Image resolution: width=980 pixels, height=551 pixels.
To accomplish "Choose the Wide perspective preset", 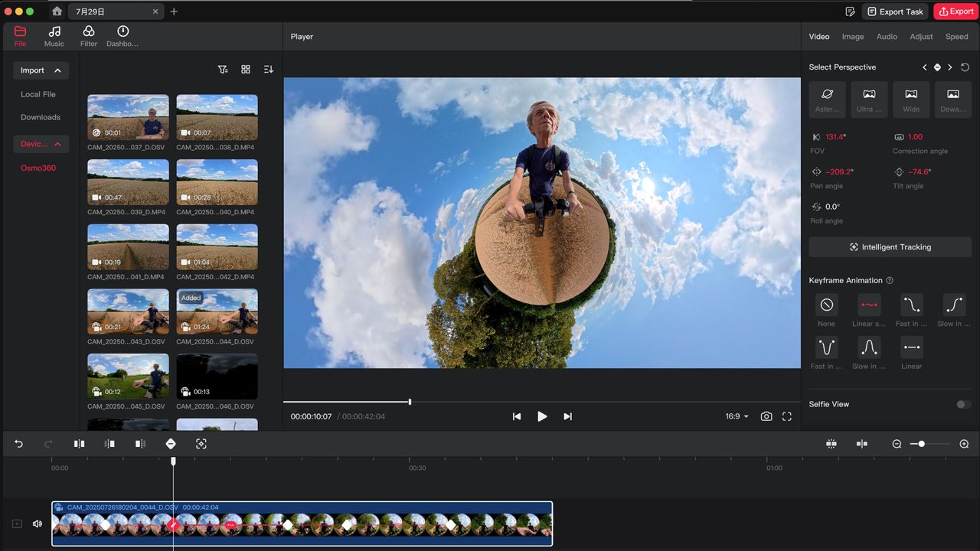I will tap(911, 99).
